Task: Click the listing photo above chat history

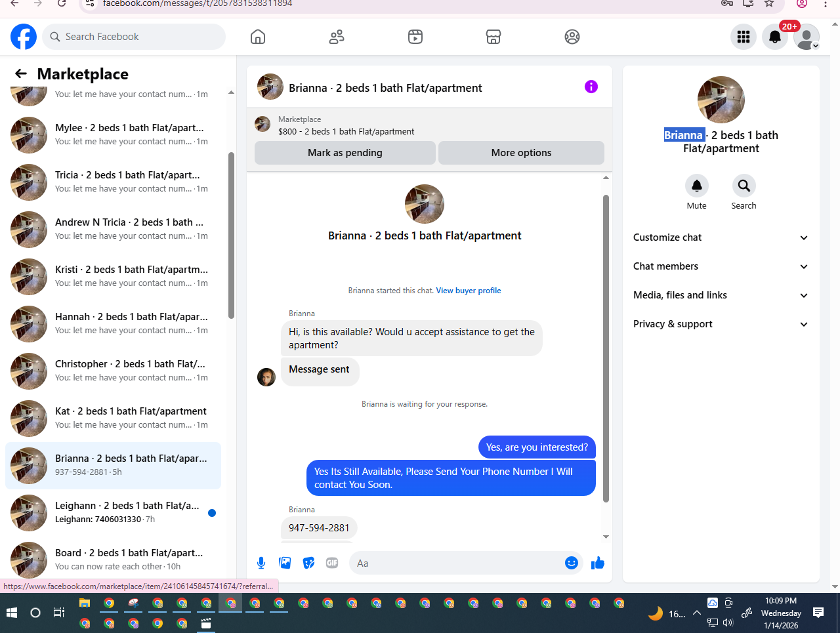Action: (x=425, y=204)
